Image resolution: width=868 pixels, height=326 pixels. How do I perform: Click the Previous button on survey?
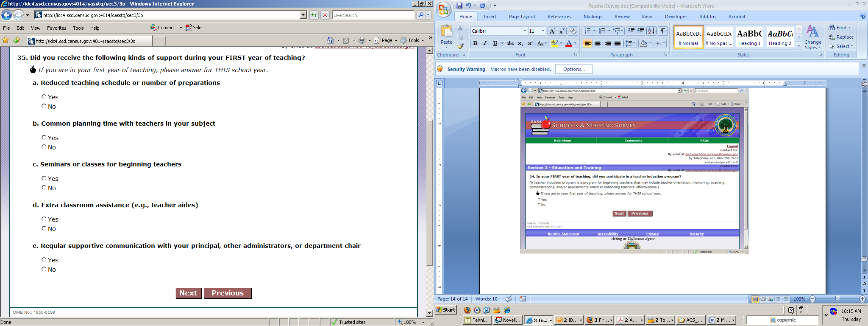(x=228, y=293)
